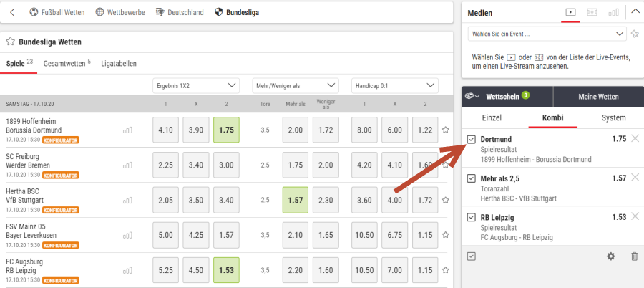The image size is (644, 288).
Task: Pick draw odds 3.40 for Freiburg match
Action: point(196,165)
